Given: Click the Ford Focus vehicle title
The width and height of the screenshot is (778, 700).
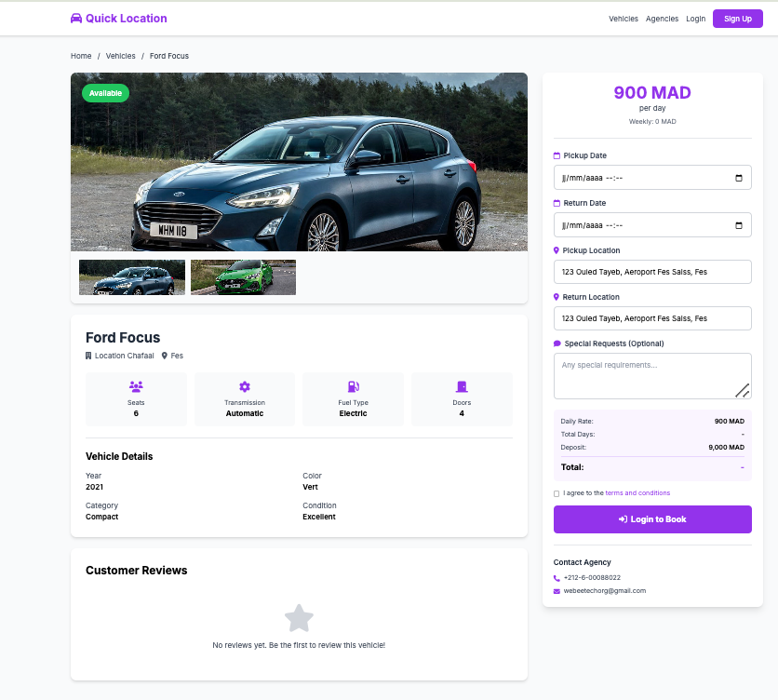Looking at the screenshot, I should point(123,338).
